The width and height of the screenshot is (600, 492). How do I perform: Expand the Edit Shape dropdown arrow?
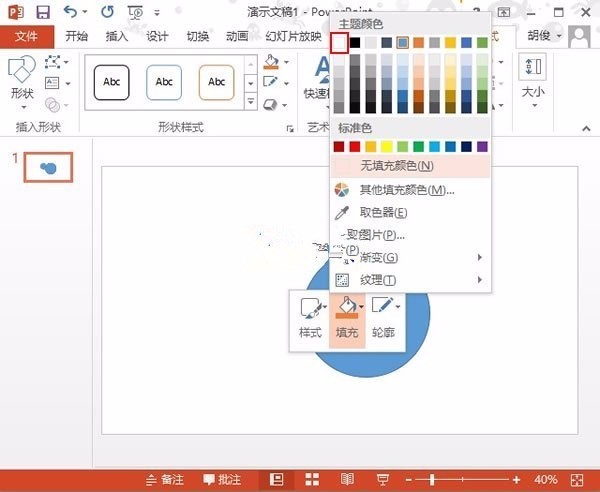click(66, 62)
